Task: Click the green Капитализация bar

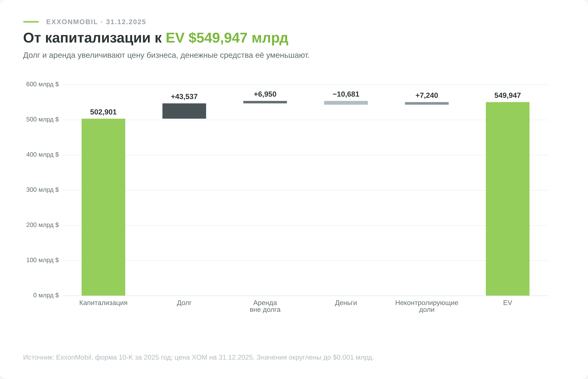Action: pyautogui.click(x=103, y=207)
